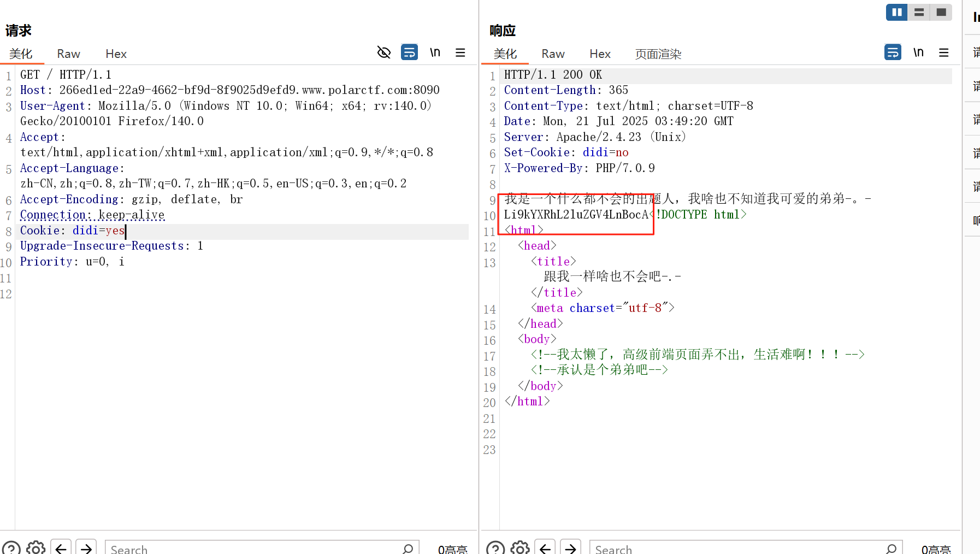Click 'Content-Type: text/html' header line
The width and height of the screenshot is (980, 554).
coord(628,106)
